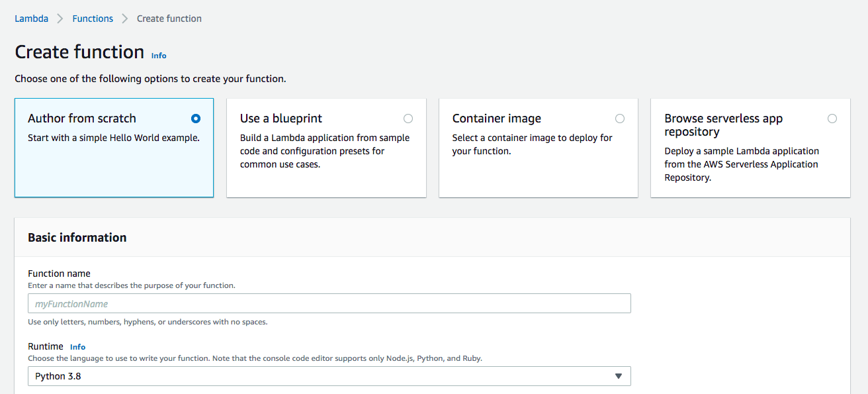Open the Runtime dropdown showing Python 3.8
868x394 pixels.
click(x=329, y=375)
